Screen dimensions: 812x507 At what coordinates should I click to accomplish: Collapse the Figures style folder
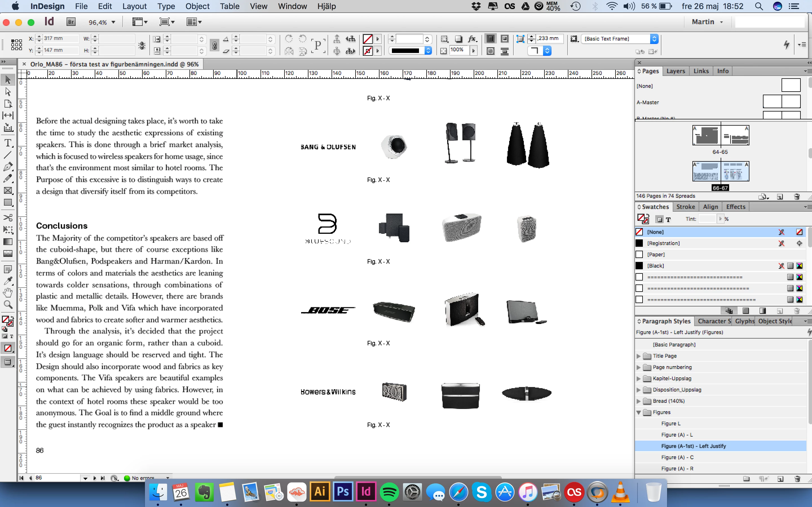tap(639, 412)
